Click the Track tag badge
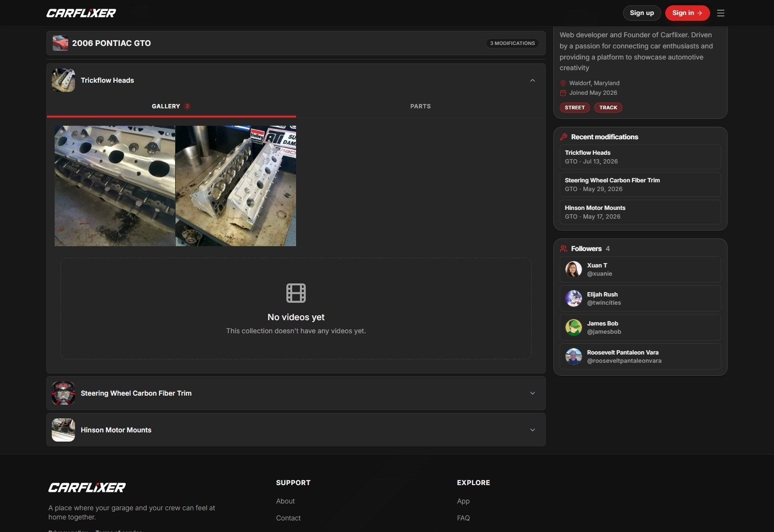 pos(608,107)
